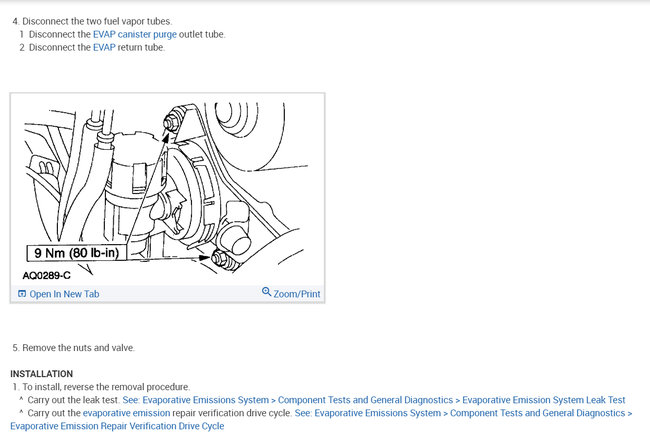Click the Zoom/Print magnifier icon
The image size is (650, 446).
coord(266,292)
